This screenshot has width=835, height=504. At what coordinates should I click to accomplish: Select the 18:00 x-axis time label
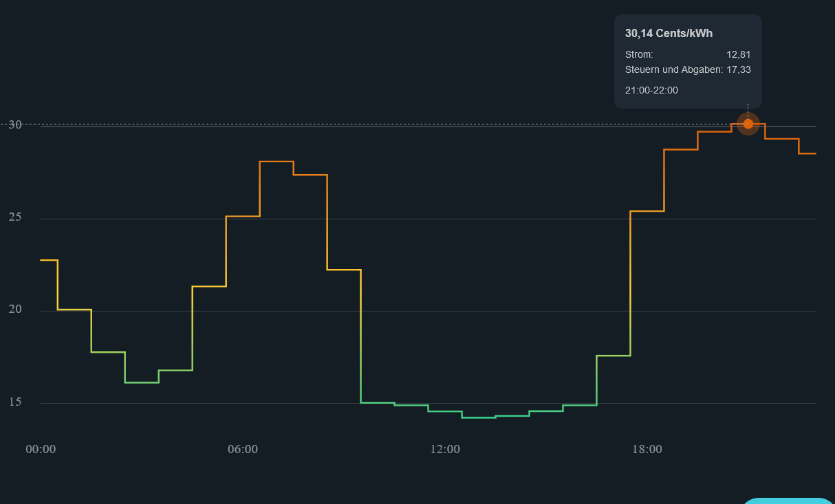647,450
